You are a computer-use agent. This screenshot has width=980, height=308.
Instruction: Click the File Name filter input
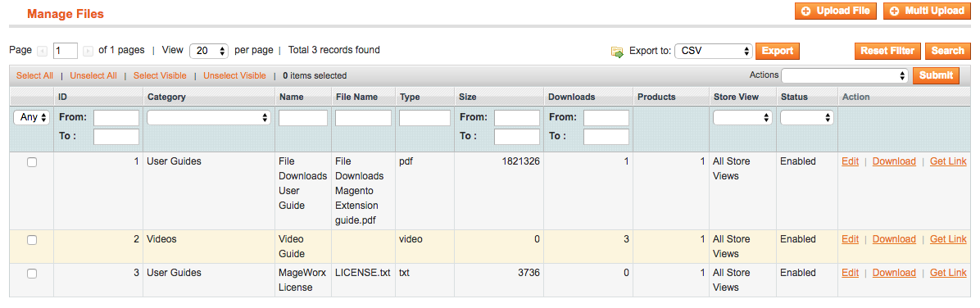click(363, 117)
